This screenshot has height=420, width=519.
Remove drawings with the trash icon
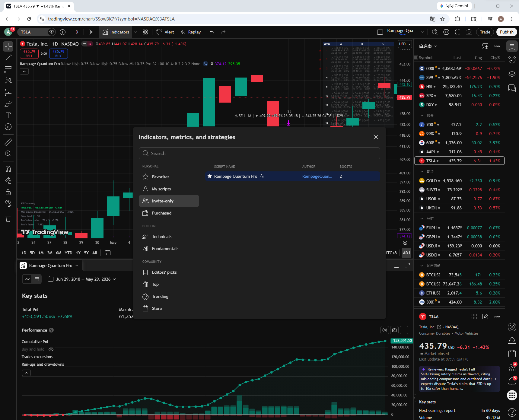(8, 219)
